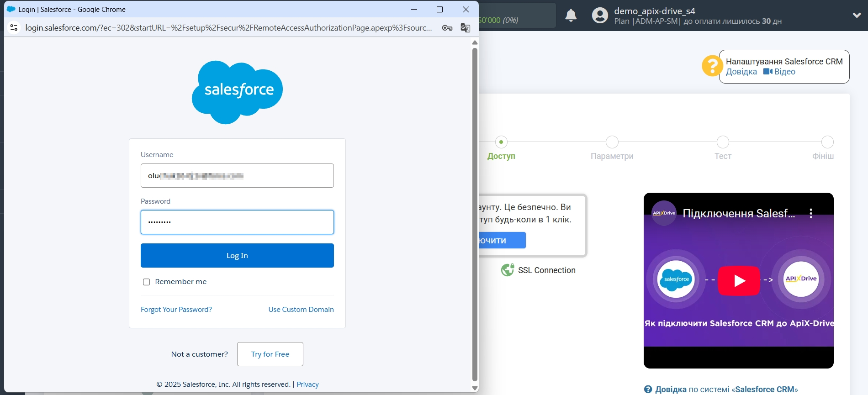The width and height of the screenshot is (868, 395).
Task: Click the Username input field
Action: (237, 175)
